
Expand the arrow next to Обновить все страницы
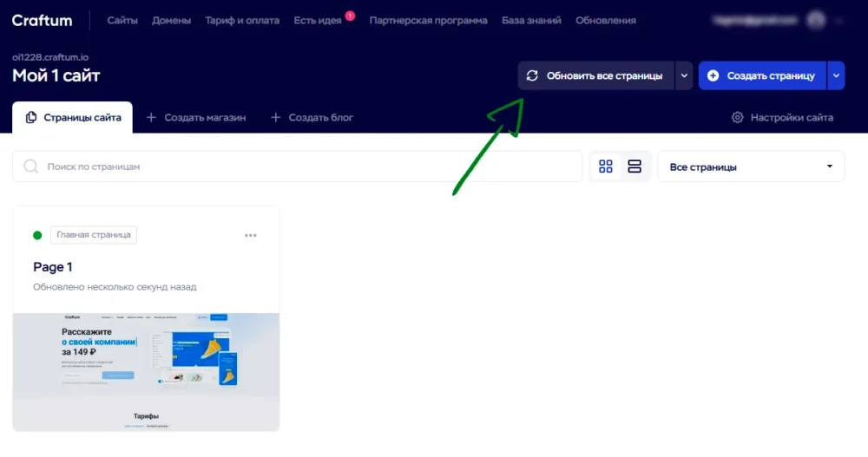tap(684, 75)
